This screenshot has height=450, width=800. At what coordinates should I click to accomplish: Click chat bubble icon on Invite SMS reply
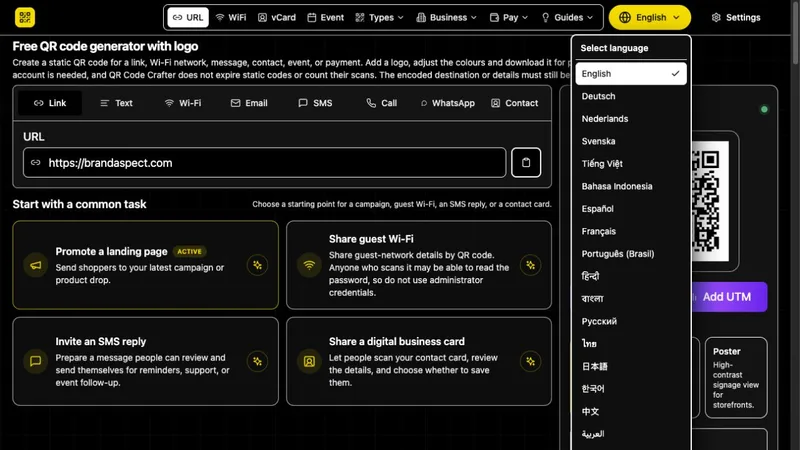(x=36, y=361)
